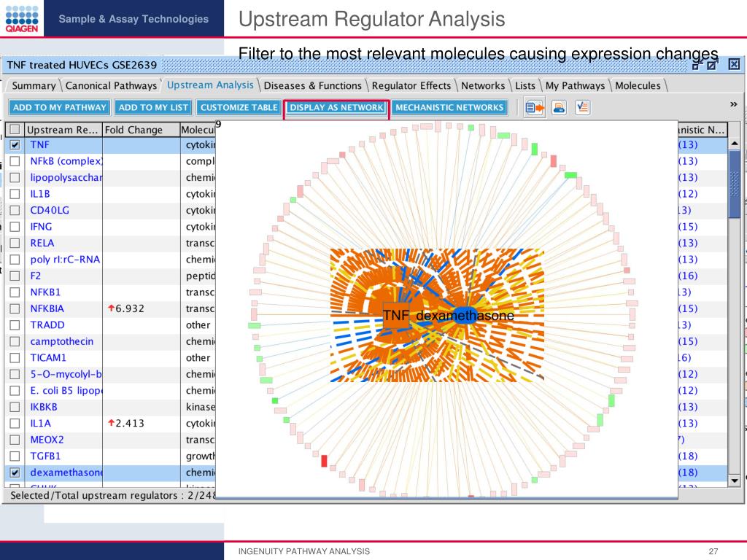Enable the RELA row checkbox

coord(15,243)
